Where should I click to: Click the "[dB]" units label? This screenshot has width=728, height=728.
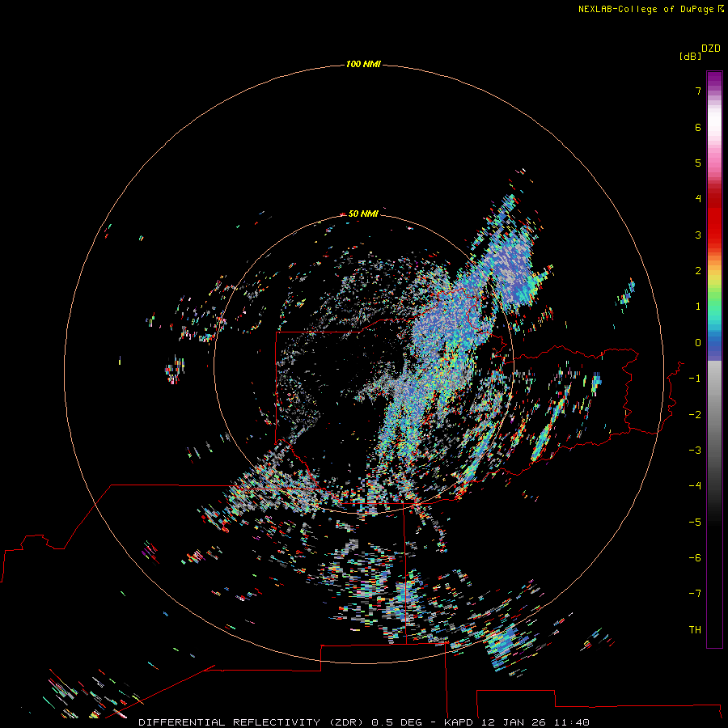point(691,56)
